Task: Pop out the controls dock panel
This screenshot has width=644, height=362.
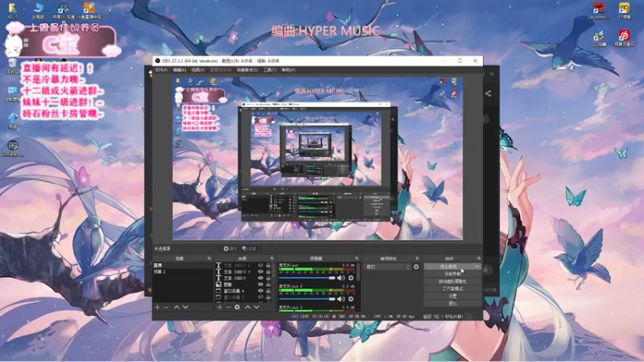Action: coord(478,258)
